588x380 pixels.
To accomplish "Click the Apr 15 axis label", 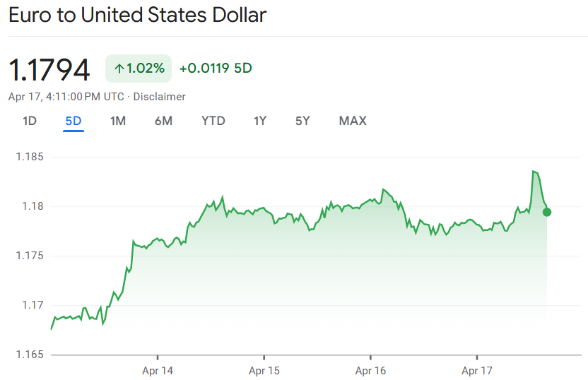I will [264, 370].
